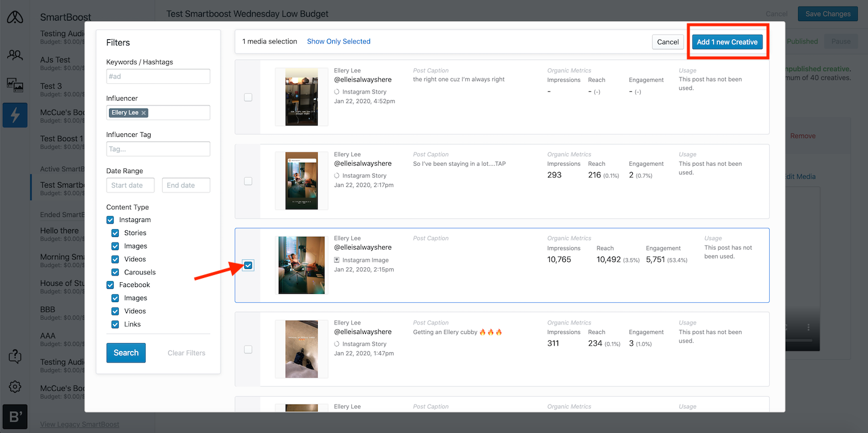
Task: Click the Published tab behind the dialog
Action: (x=802, y=42)
